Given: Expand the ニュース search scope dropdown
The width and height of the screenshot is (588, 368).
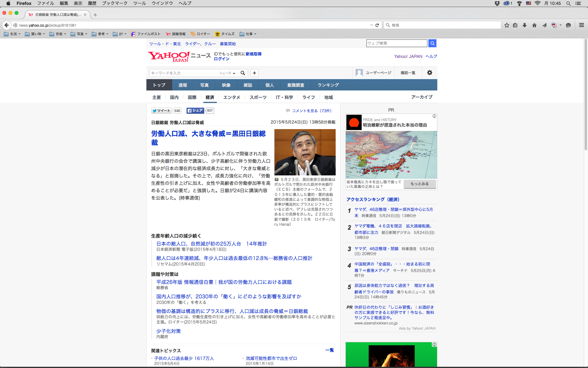Looking at the screenshot, I should tap(228, 73).
